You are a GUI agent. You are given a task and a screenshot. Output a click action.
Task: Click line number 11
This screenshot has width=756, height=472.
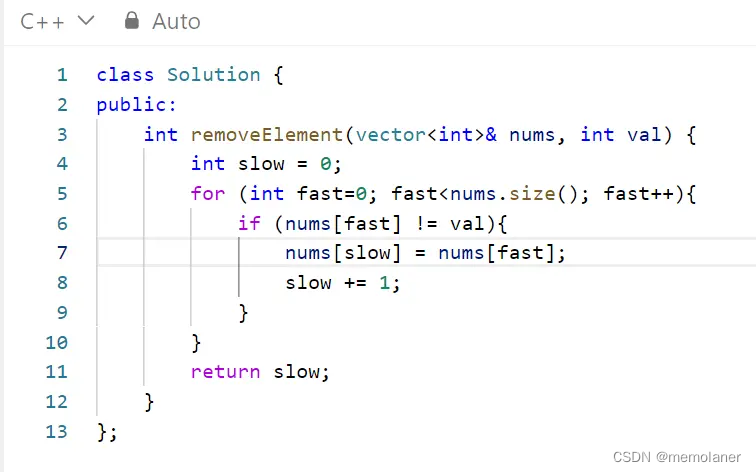(56, 372)
